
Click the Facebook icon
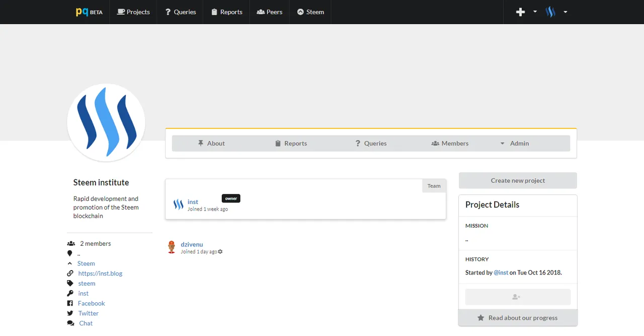click(70, 303)
